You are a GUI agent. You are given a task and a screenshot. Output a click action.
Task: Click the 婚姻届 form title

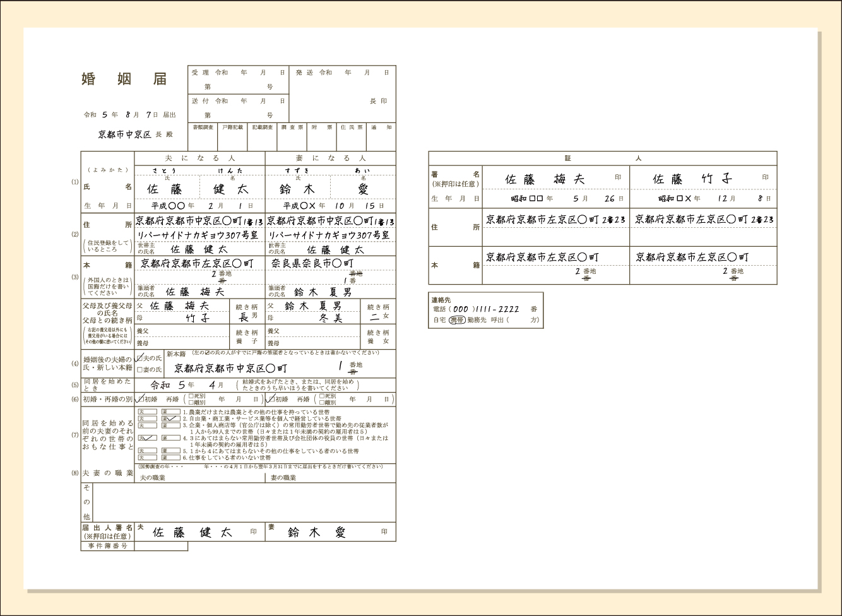[124, 79]
